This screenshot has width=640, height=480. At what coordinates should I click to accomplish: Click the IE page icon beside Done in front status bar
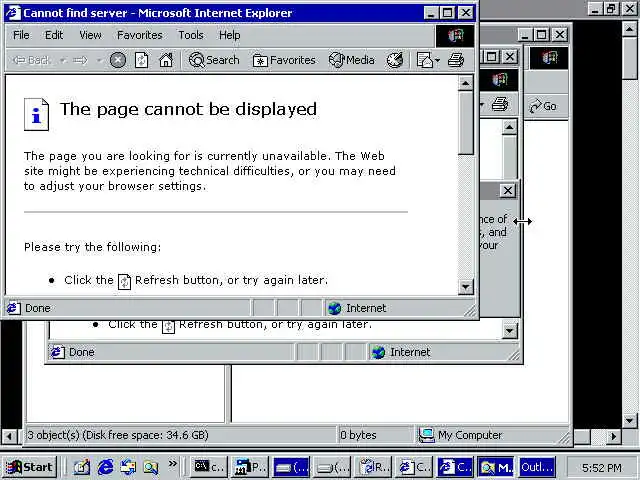pyautogui.click(x=13, y=308)
